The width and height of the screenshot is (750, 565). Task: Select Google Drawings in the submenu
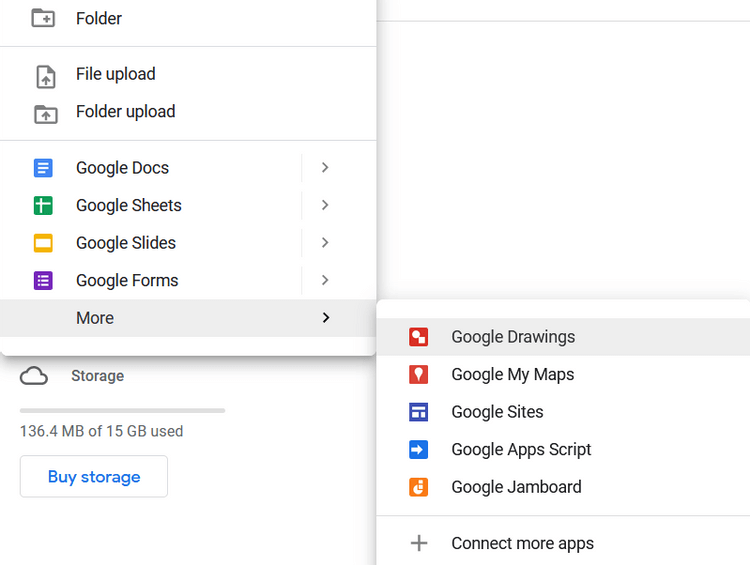(563, 337)
